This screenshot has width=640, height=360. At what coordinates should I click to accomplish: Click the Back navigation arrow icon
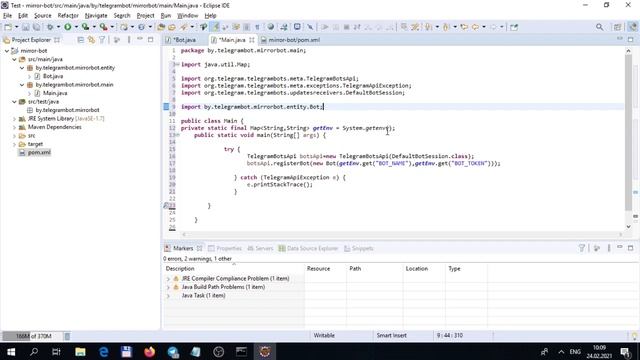tap(475, 27)
